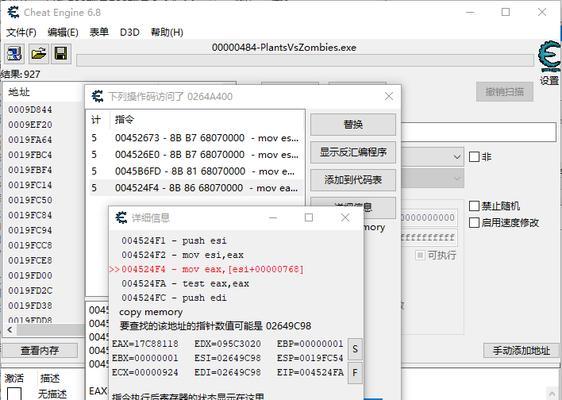
Task: Click the save floppy disk icon
Action: (61, 54)
